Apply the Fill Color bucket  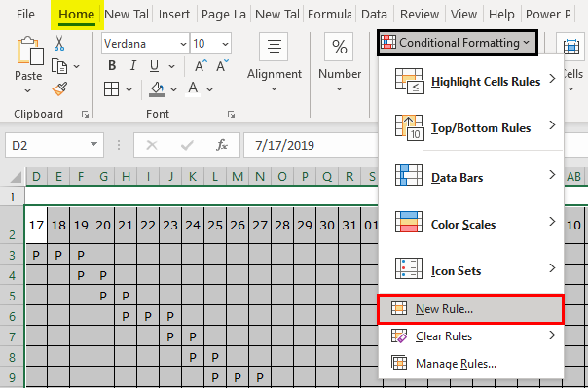coord(157,89)
